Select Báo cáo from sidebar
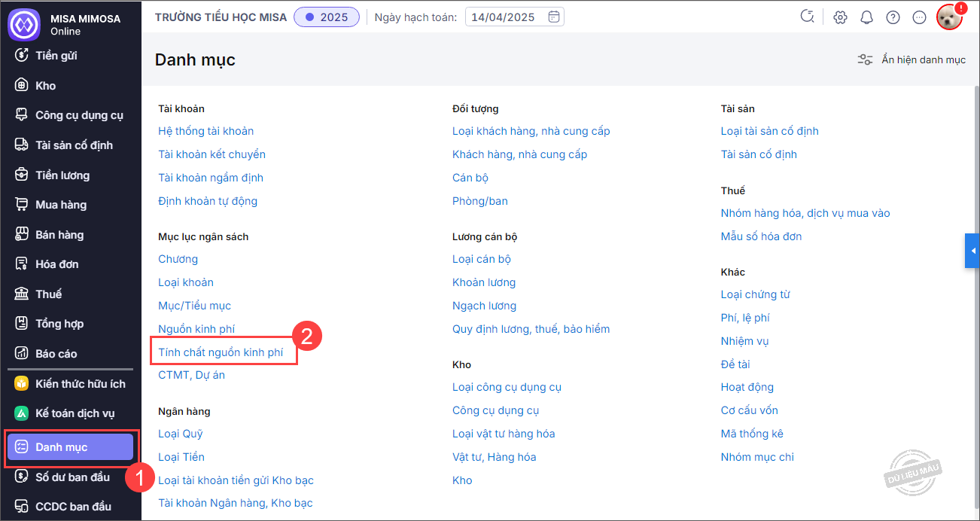The width and height of the screenshot is (980, 521). pos(56,354)
